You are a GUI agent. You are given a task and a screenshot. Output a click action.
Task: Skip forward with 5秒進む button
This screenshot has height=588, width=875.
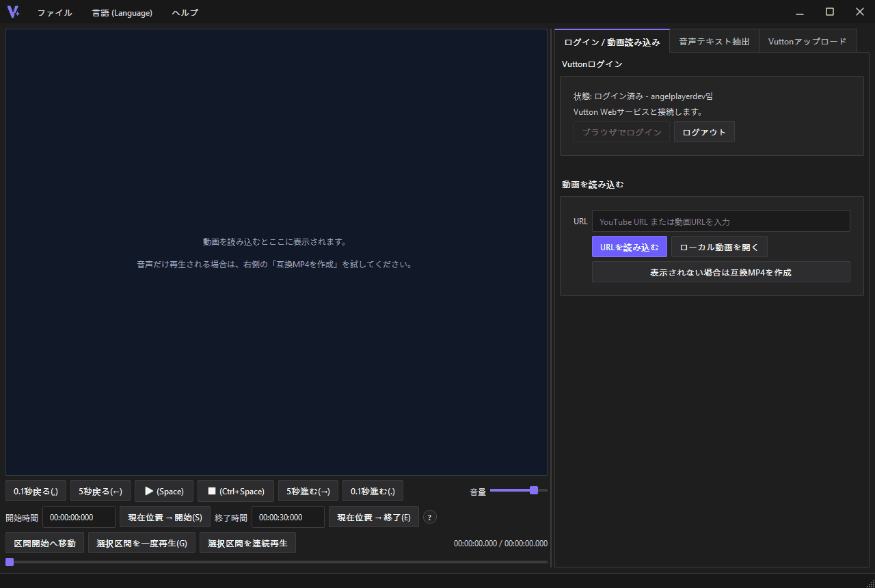click(308, 491)
